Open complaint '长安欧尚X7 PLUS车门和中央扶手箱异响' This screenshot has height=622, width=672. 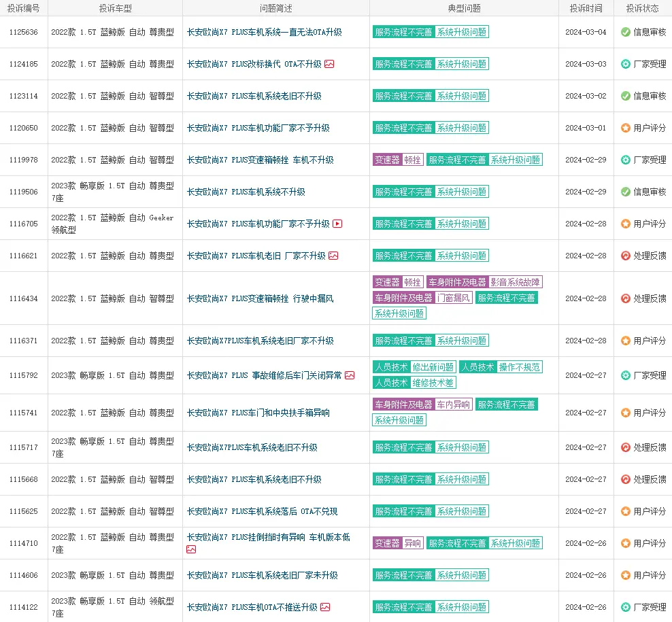tap(258, 413)
